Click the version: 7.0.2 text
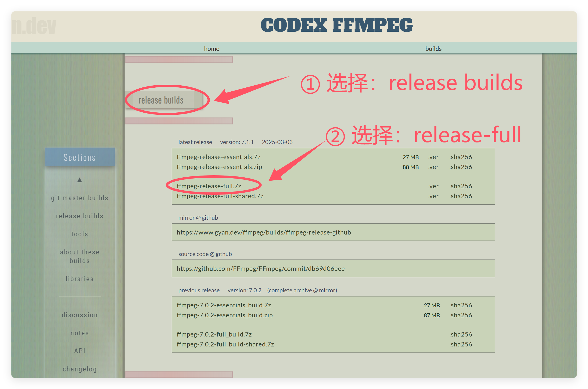The width and height of the screenshot is (588, 389). pyautogui.click(x=244, y=290)
